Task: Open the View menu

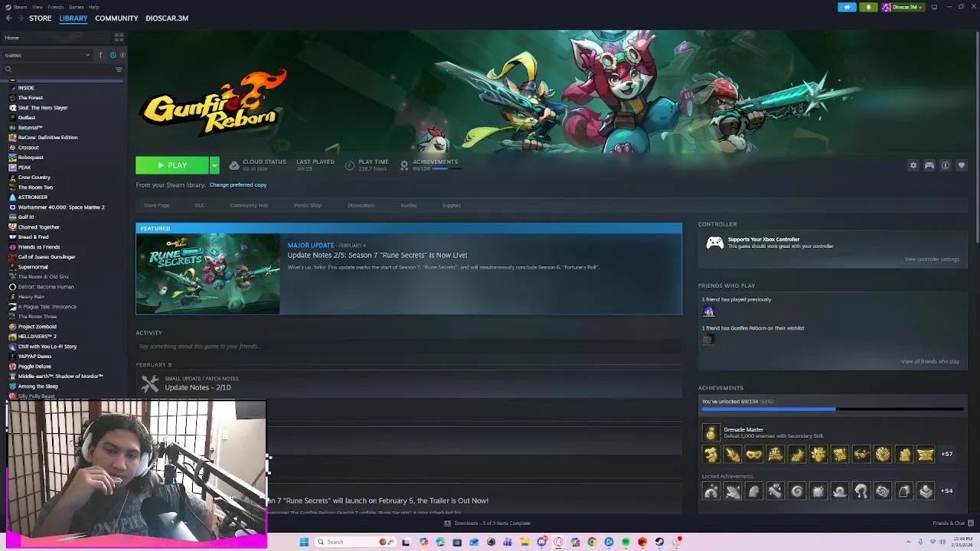Action: (x=38, y=7)
